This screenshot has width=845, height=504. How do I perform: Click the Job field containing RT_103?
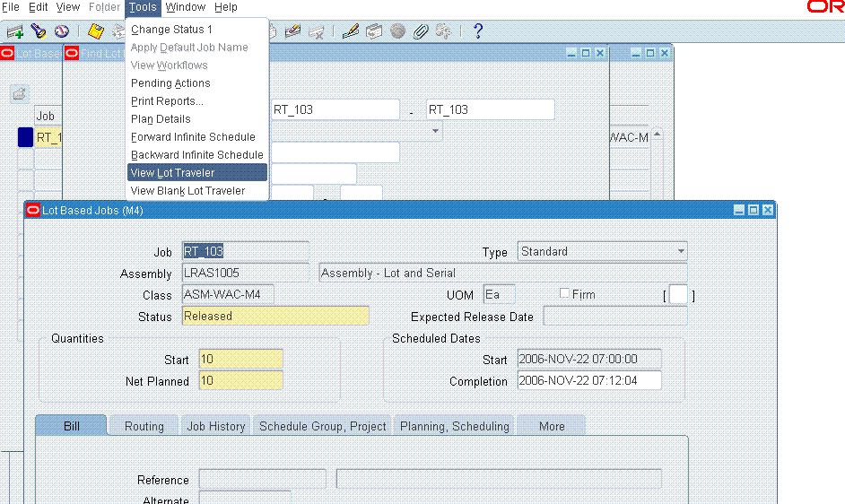point(245,251)
